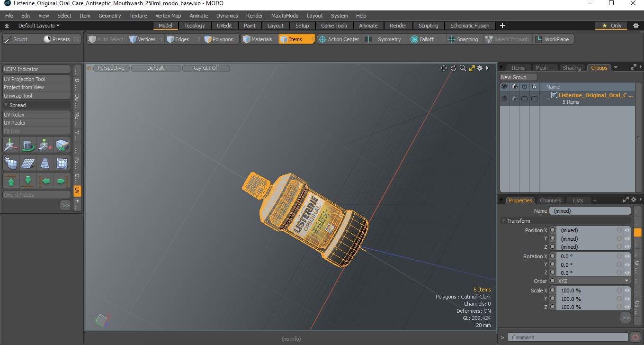Align UVs left with the left-arrow icon
The height and width of the screenshot is (345, 644).
(x=45, y=181)
